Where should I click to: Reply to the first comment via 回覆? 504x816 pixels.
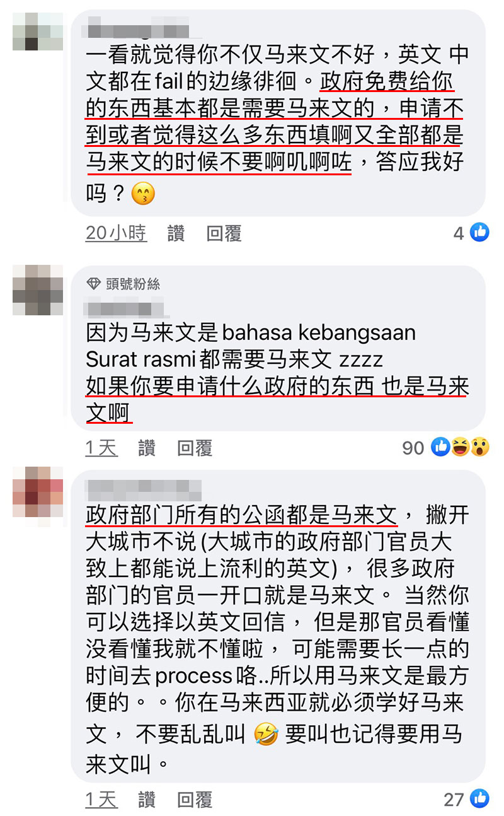click(x=224, y=233)
